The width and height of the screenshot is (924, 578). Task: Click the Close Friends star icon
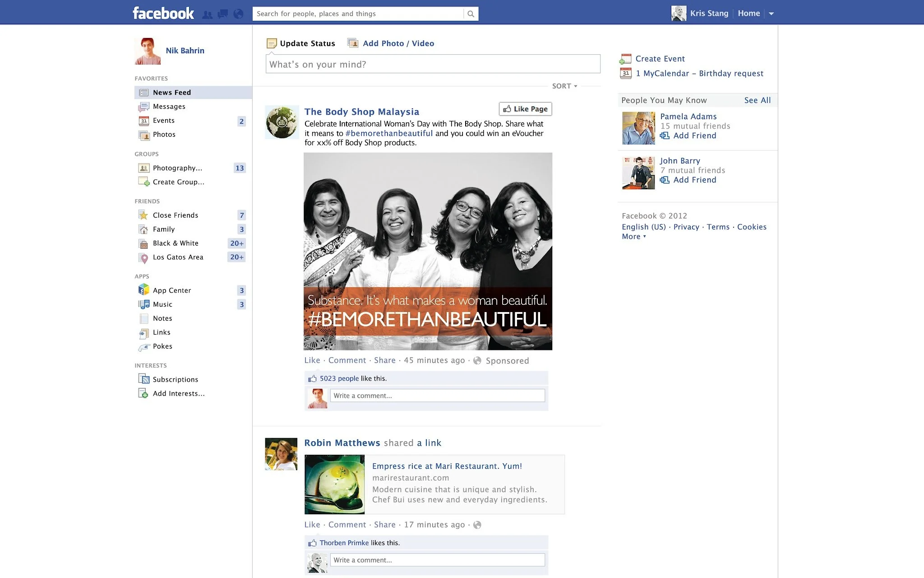(144, 215)
